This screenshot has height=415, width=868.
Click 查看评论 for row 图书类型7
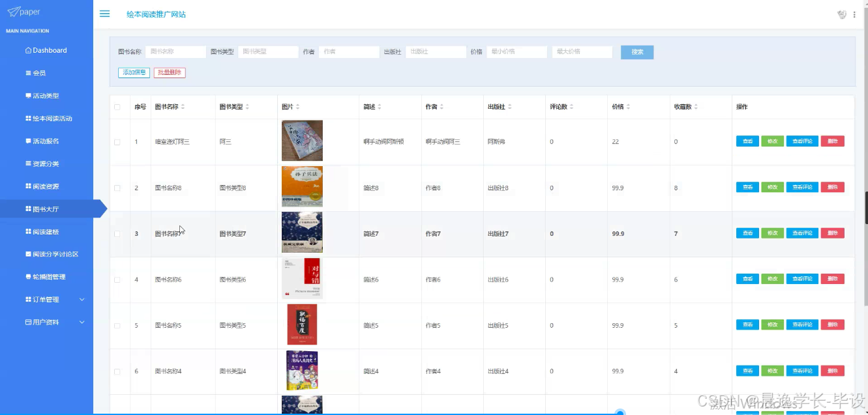[x=802, y=233]
